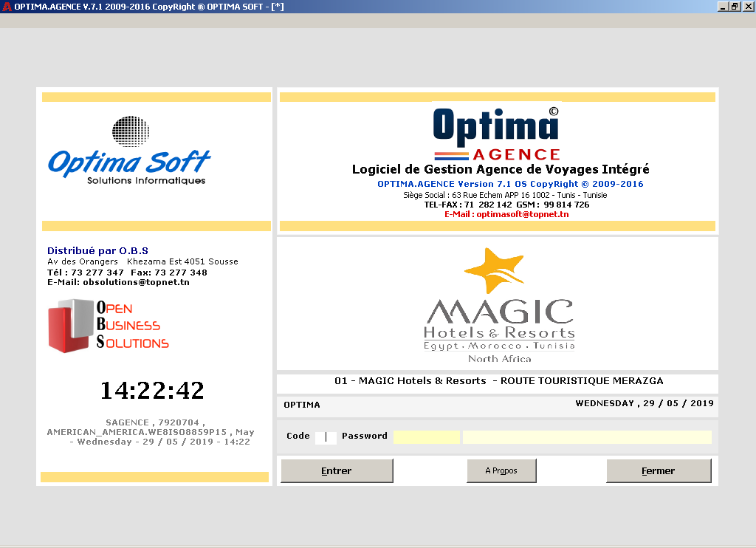Click the Optima Agence logo
756x548 pixels.
click(497, 134)
